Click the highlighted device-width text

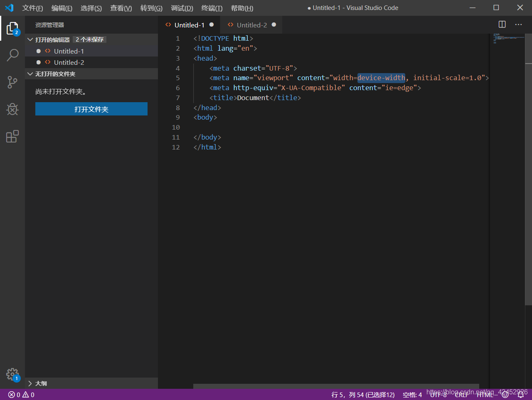point(381,78)
